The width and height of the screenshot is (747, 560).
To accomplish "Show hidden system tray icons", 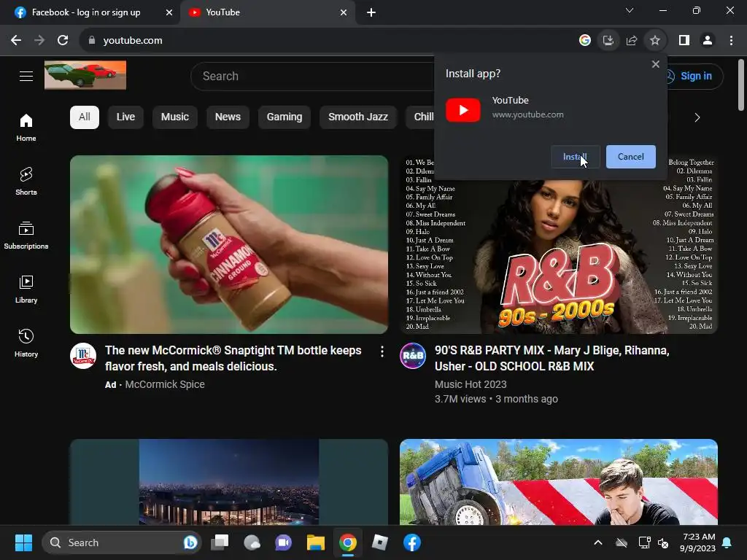I will pyautogui.click(x=598, y=542).
